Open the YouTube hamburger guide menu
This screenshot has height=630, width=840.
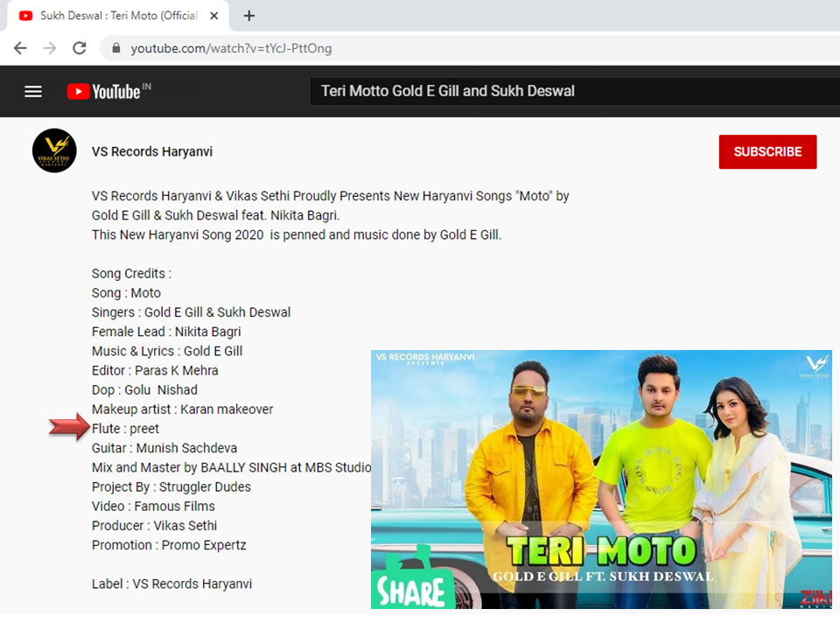pyautogui.click(x=33, y=91)
